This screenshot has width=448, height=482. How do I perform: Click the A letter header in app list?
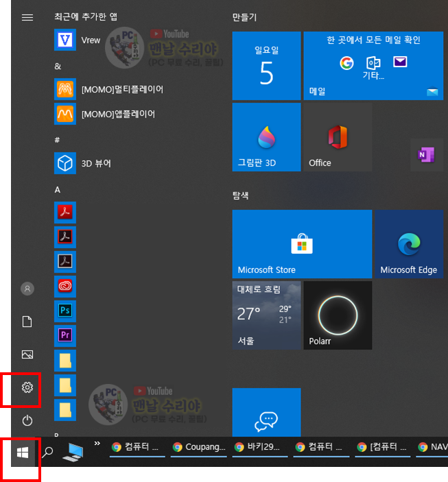(57, 190)
